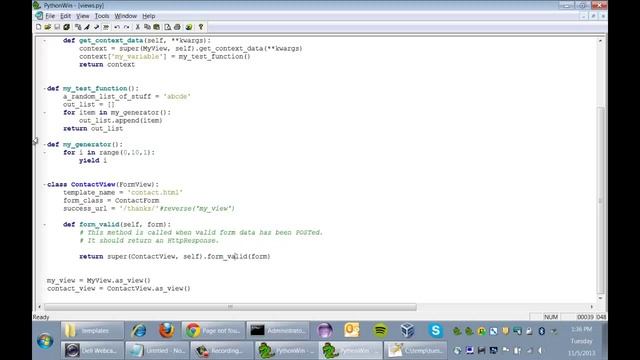Open the Window menu

tap(126, 16)
